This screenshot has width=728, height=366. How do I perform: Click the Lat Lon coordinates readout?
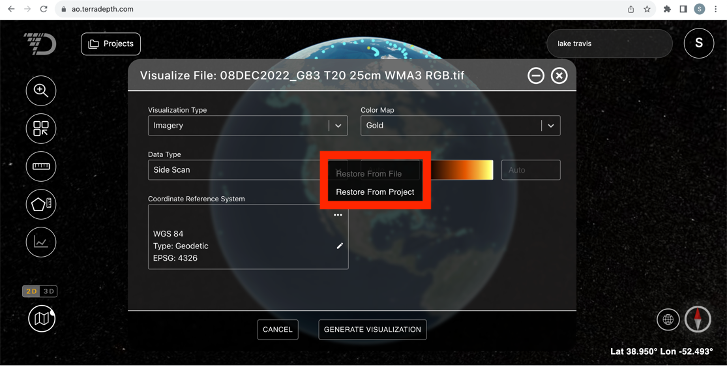pos(661,351)
